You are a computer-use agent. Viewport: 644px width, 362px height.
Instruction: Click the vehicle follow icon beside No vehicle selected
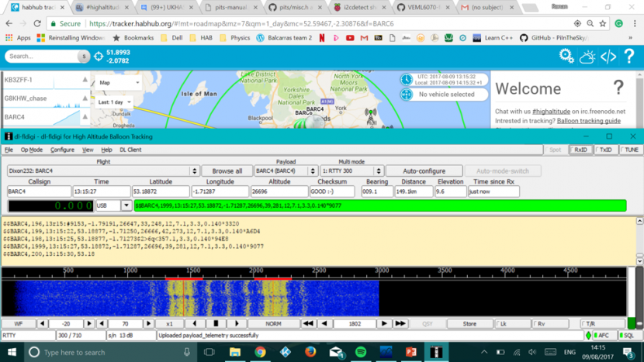[x=407, y=95]
